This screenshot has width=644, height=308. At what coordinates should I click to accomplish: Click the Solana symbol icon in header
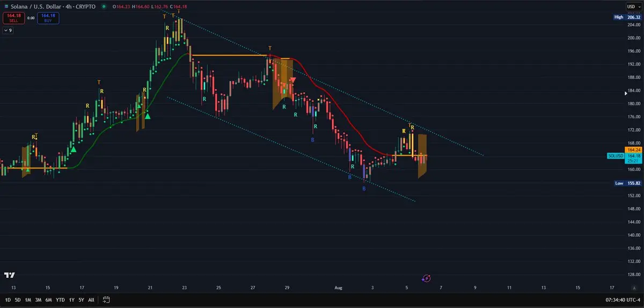click(x=5, y=6)
